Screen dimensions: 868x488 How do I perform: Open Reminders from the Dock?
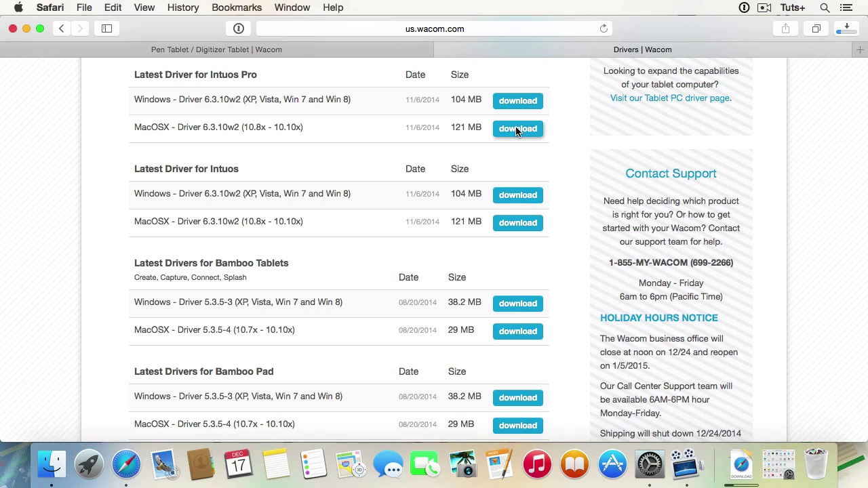pos(313,464)
